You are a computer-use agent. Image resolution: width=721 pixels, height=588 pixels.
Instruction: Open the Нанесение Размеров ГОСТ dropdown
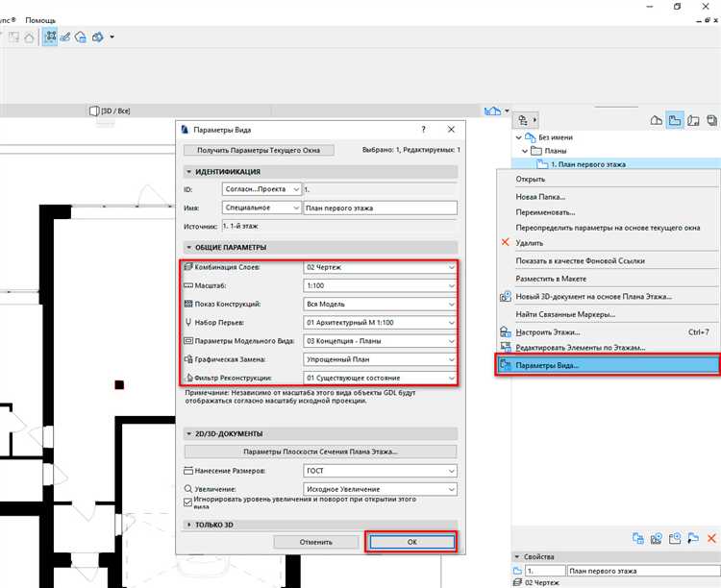(380, 471)
